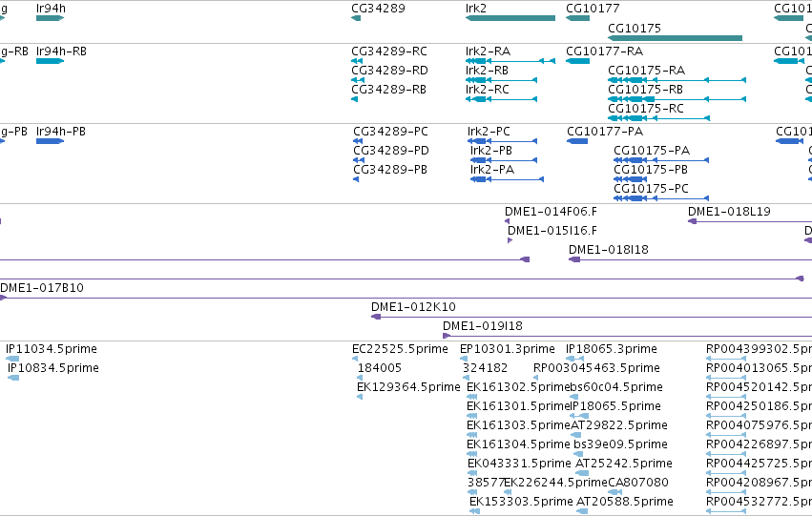Select transcript Ir94h-RB
The width and height of the screenshot is (812, 516).
61,52
